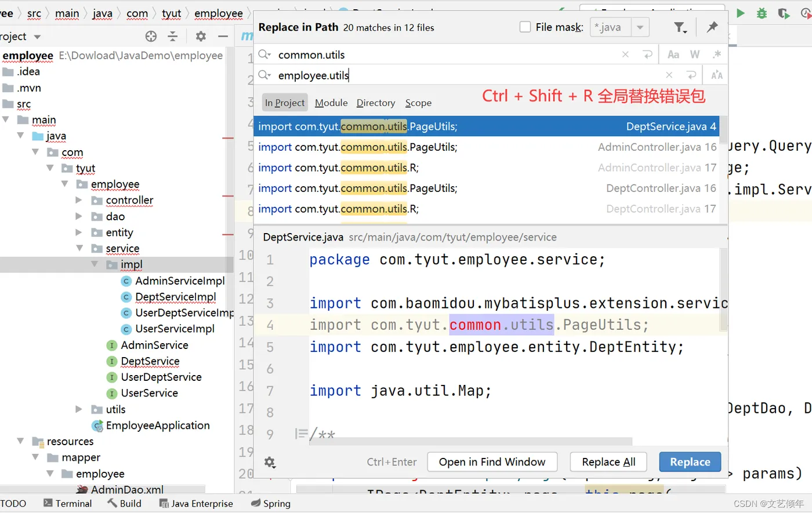Click the filter icon in Replace dialog

[x=679, y=27]
